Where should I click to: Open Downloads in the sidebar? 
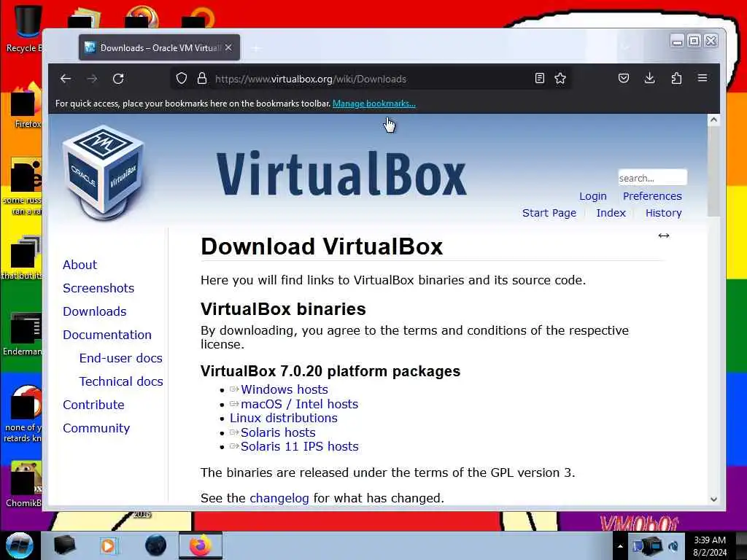coord(94,311)
